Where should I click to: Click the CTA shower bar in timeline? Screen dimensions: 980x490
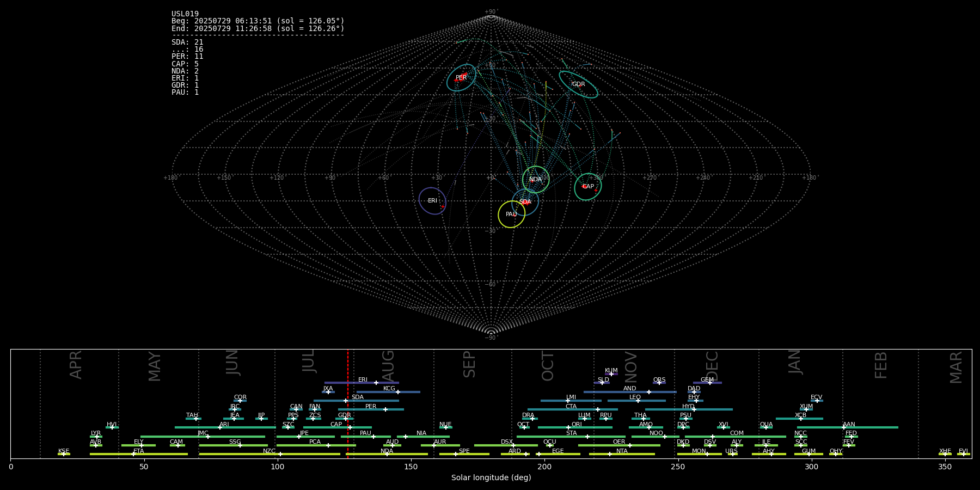573,409
